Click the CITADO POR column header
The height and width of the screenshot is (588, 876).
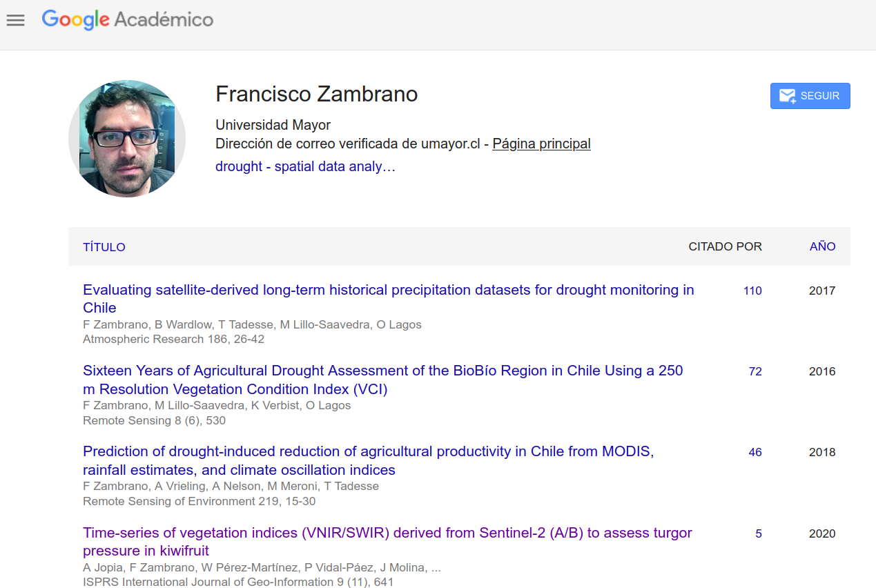725,246
